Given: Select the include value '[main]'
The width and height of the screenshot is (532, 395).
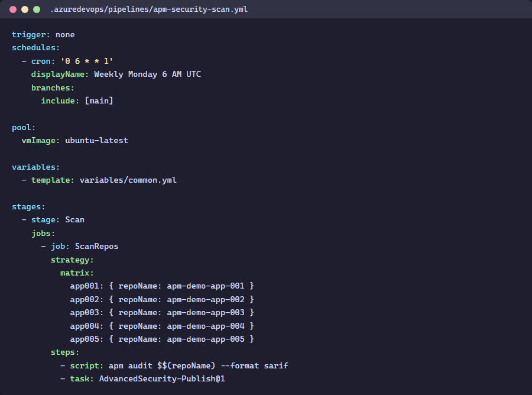Looking at the screenshot, I should pyautogui.click(x=99, y=101).
